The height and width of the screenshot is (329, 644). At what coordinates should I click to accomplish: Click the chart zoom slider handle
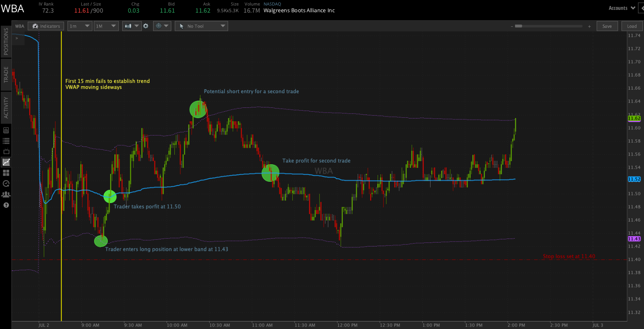[x=519, y=26]
